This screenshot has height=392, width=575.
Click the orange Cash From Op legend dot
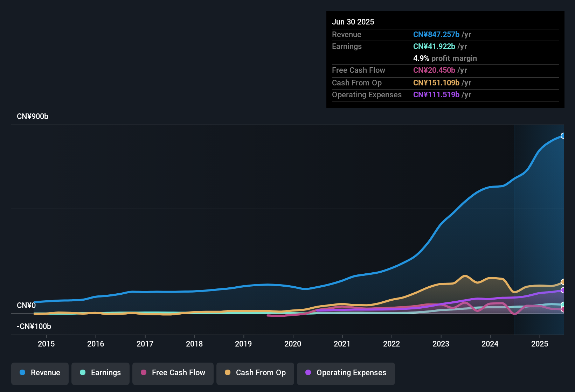[228, 372]
